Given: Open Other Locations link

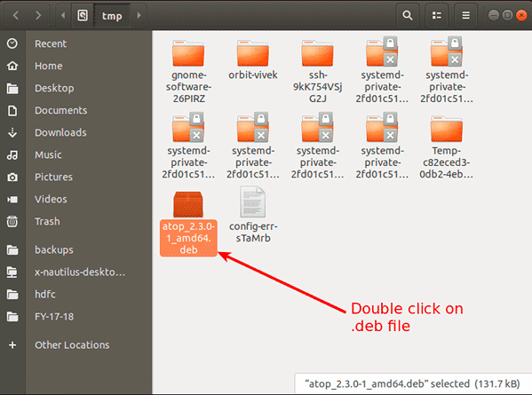Looking at the screenshot, I should pos(72,344).
